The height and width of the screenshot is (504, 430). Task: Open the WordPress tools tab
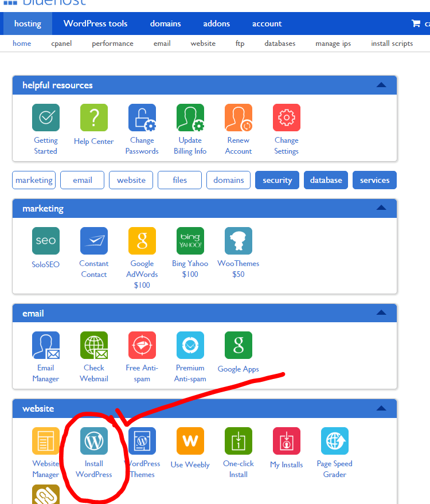pos(95,24)
